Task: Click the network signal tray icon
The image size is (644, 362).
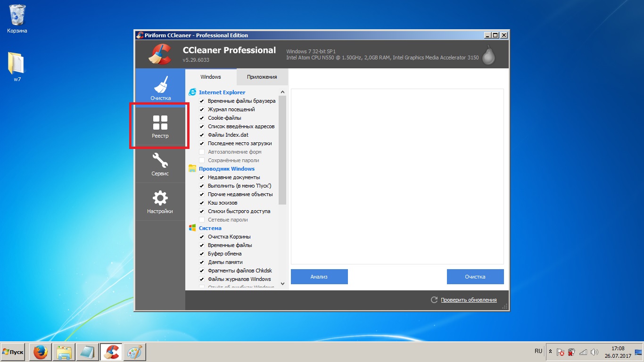Action: pos(583,352)
